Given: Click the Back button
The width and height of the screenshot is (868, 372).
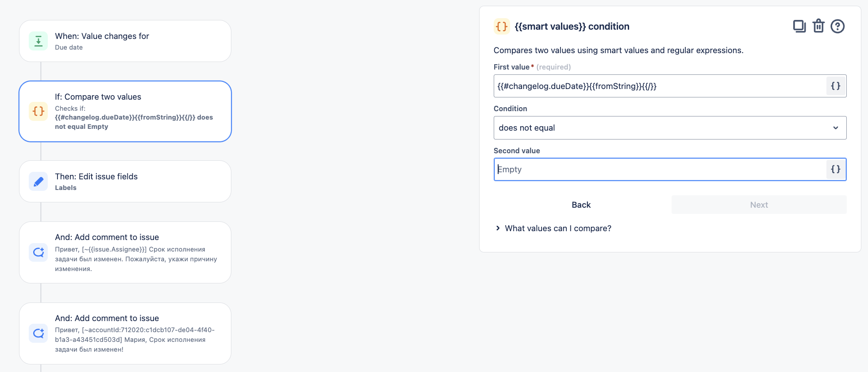Looking at the screenshot, I should 581,205.
